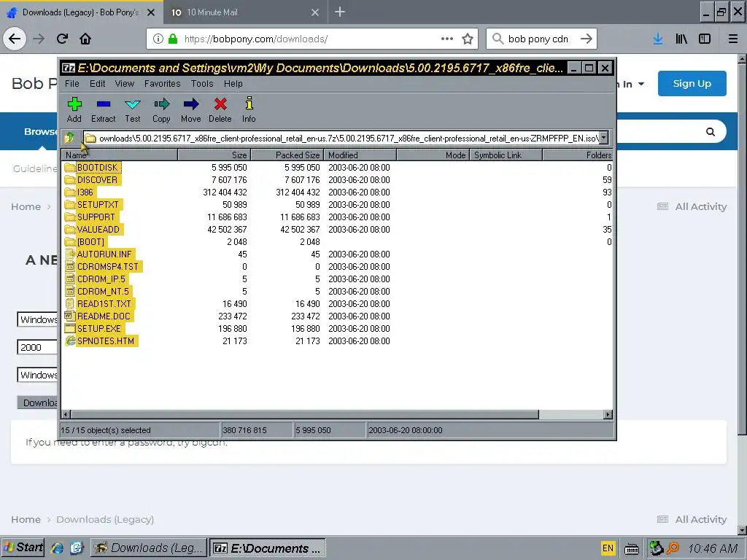Click the Mode column header
747x560 pixels.
pos(433,155)
